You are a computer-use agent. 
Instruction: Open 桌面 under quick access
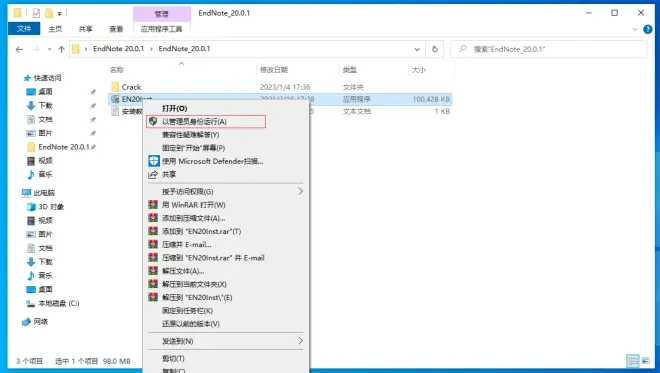point(45,92)
